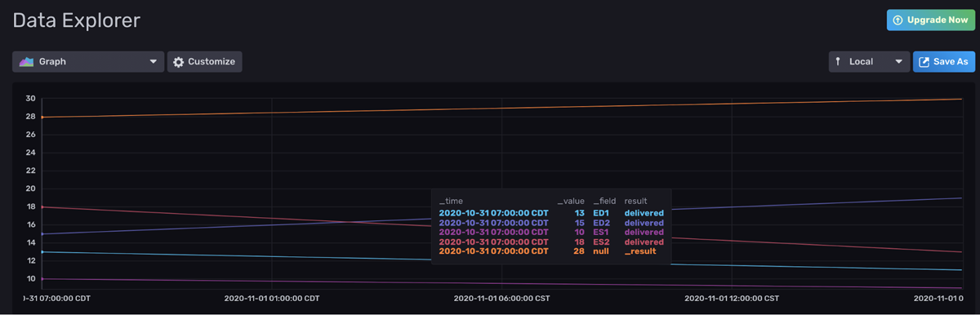Click the Data Explorer page title
Image resolution: width=980 pixels, height=315 pixels.
point(76,20)
